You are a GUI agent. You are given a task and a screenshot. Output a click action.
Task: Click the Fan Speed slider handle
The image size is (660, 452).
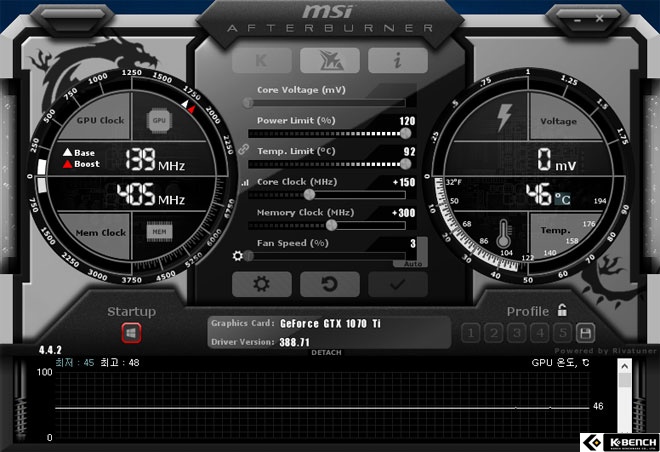click(248, 255)
